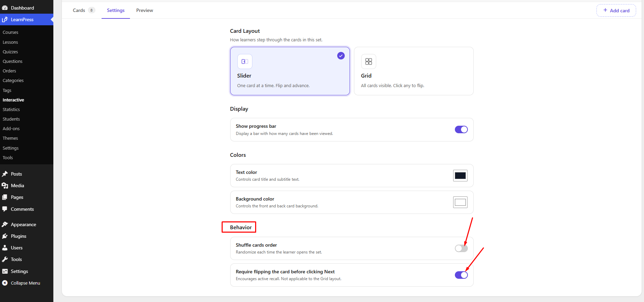Image resolution: width=644 pixels, height=302 pixels.
Task: Click the Comments bubble icon
Action: (5, 209)
